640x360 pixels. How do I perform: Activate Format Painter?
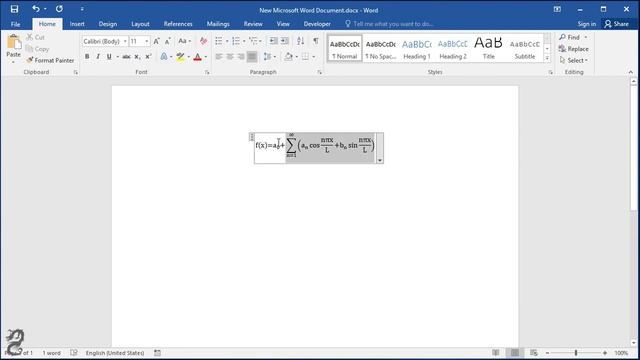tap(50, 60)
